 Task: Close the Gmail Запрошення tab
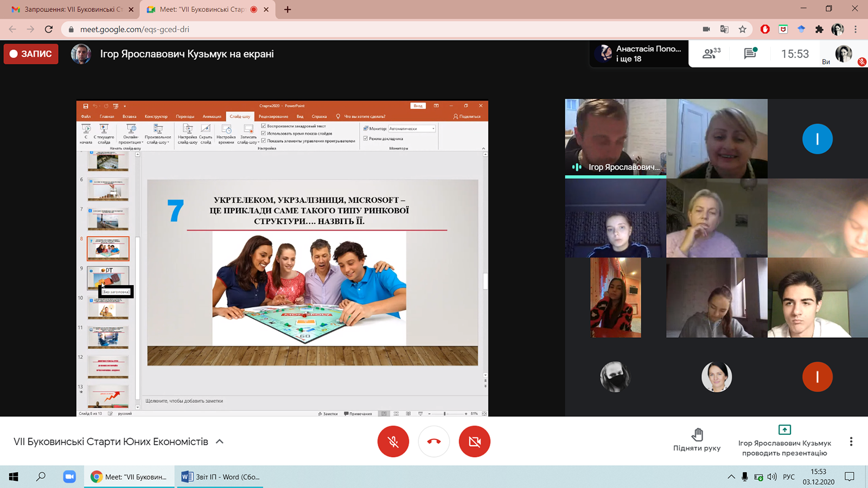(131, 9)
